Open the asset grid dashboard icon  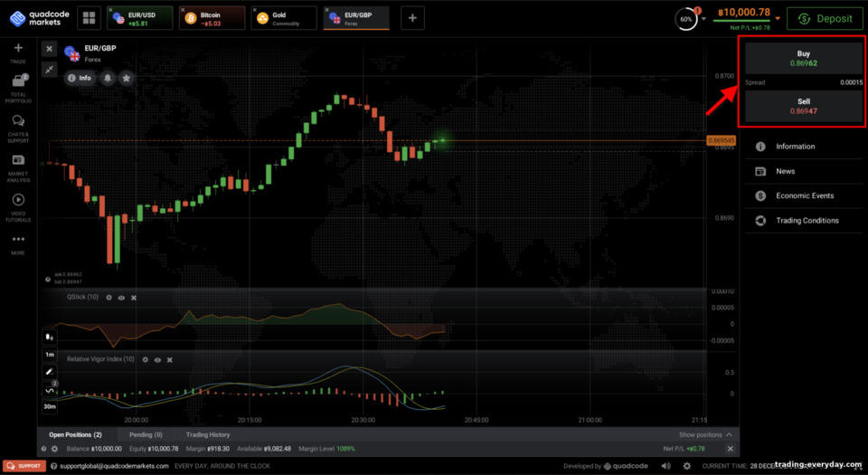(90, 18)
